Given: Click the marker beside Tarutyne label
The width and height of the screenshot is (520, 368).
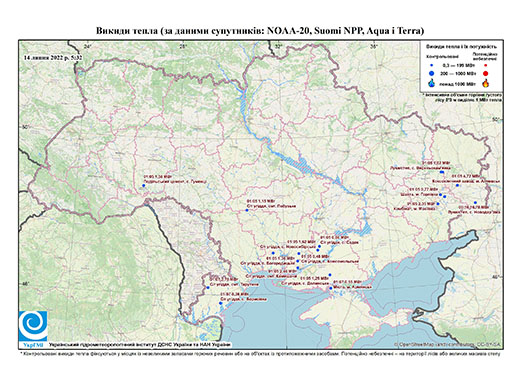Looking at the screenshot, I should point(208,287).
